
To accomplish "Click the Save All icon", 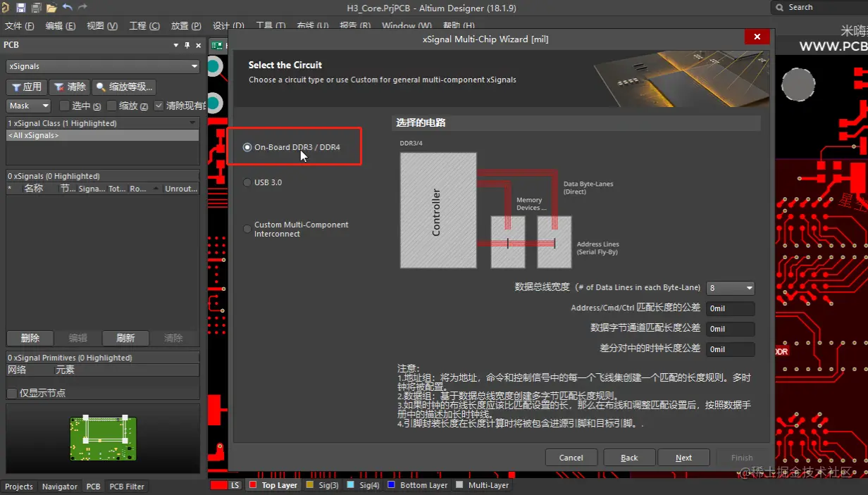I will point(36,8).
